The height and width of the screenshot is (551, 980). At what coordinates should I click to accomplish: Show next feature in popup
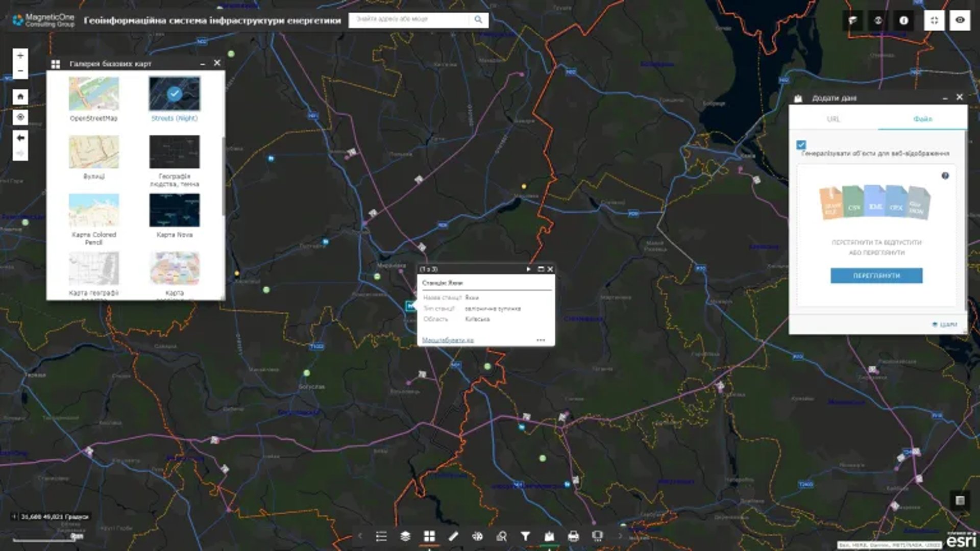pyautogui.click(x=528, y=269)
